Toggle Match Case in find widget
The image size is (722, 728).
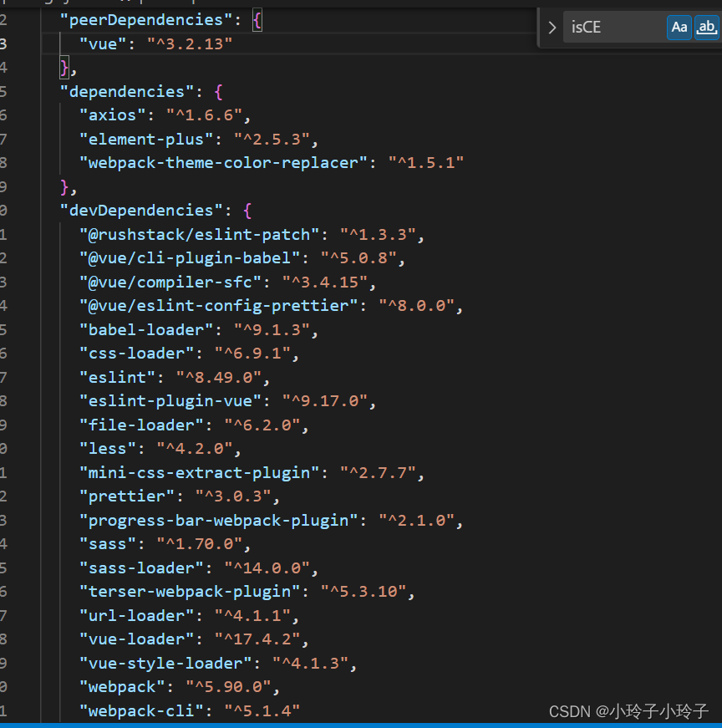click(679, 28)
